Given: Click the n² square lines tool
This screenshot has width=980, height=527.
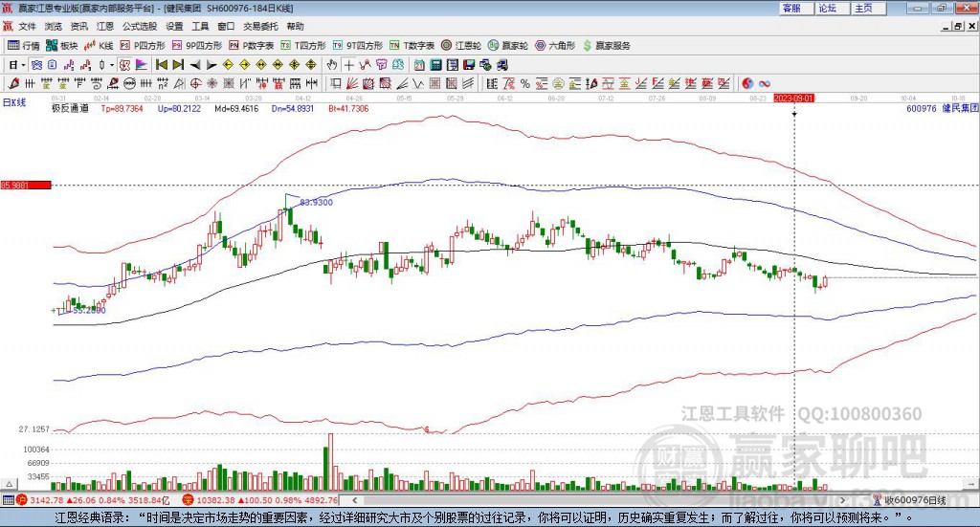Looking at the screenshot, I should [x=163, y=83].
